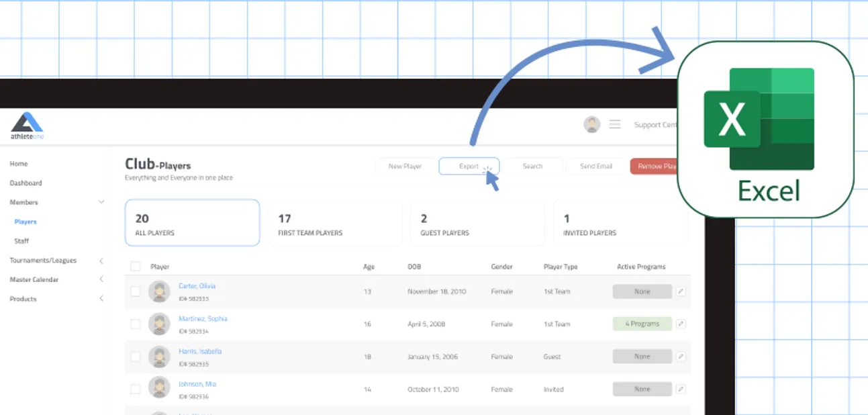Click the date October 11, 2010
This screenshot has width=868, height=415.
(433, 389)
